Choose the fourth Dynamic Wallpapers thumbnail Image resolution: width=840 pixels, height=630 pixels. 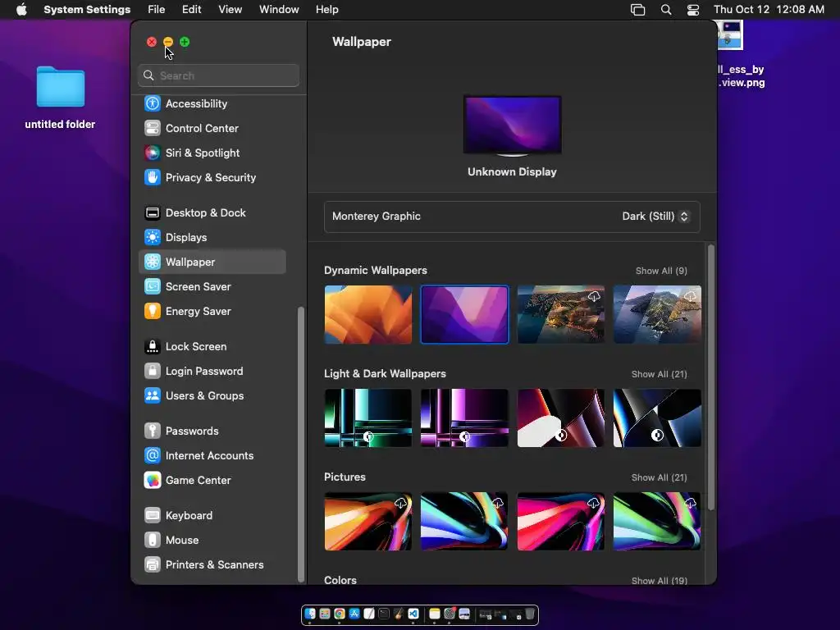tap(657, 314)
